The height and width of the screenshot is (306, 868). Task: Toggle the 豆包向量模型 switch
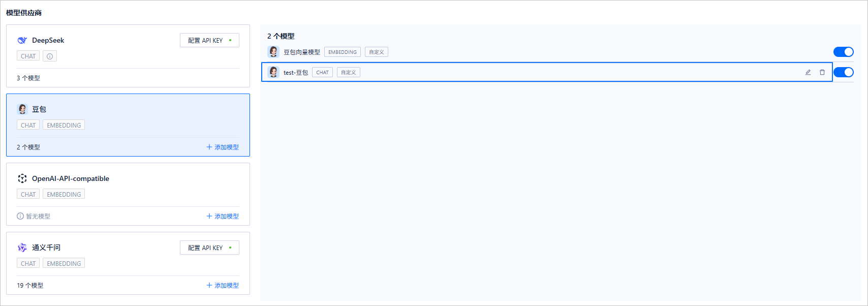pyautogui.click(x=844, y=52)
